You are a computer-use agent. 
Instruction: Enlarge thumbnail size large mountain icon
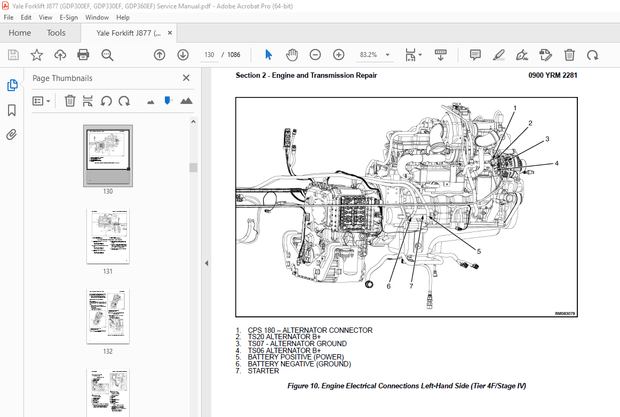[x=186, y=101]
